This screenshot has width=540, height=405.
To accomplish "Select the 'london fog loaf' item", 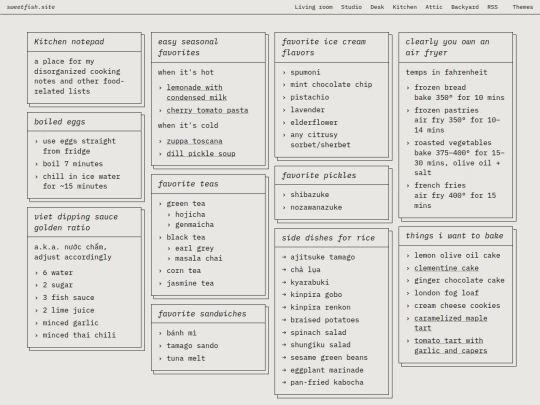I will 446,293.
